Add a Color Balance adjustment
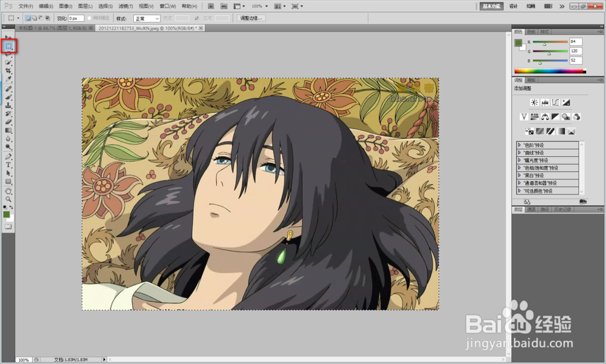The height and width of the screenshot is (364, 606). pyautogui.click(x=545, y=117)
